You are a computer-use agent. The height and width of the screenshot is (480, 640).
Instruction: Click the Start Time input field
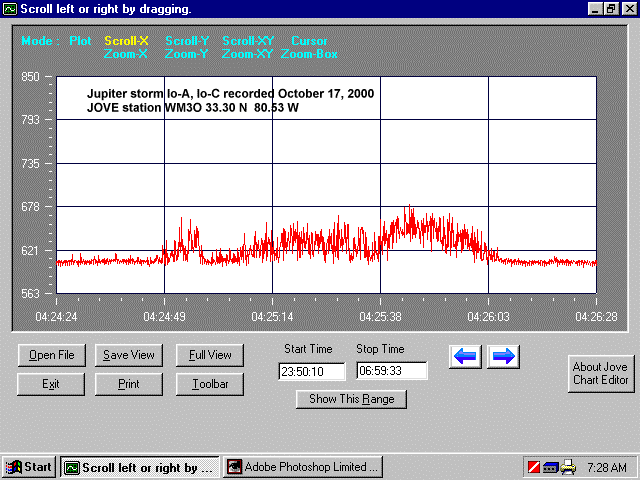[x=311, y=371]
